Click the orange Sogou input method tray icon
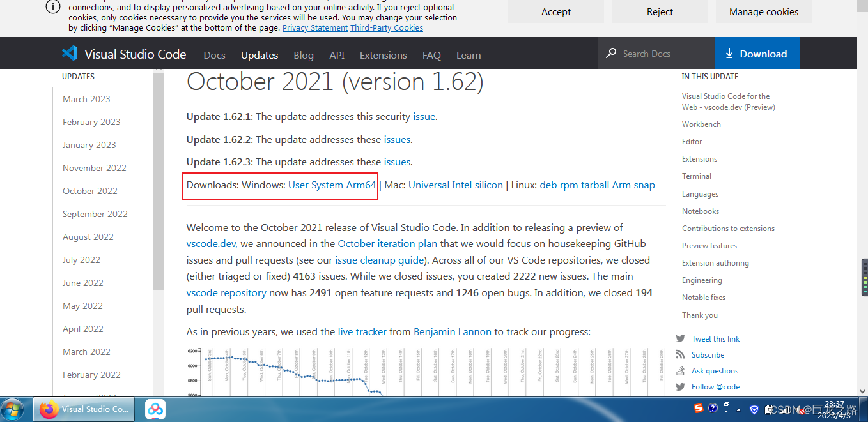This screenshot has width=868, height=422. tap(699, 409)
